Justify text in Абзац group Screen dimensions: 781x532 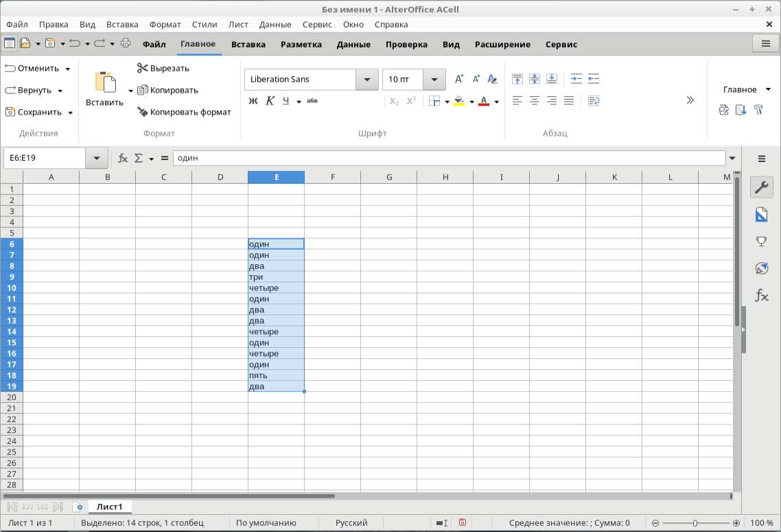coord(569,101)
